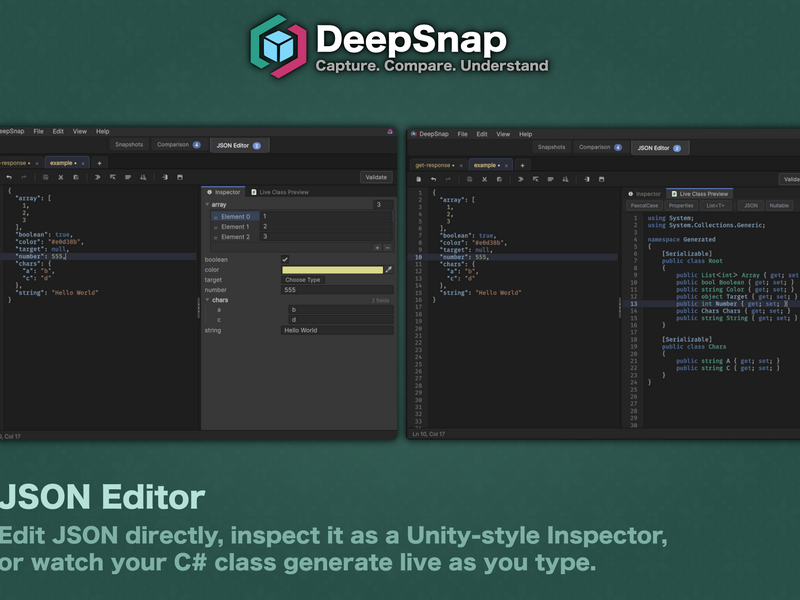Screen dimensions: 800x600
Task: Pick a color with the eyedropper icon
Action: point(389,269)
